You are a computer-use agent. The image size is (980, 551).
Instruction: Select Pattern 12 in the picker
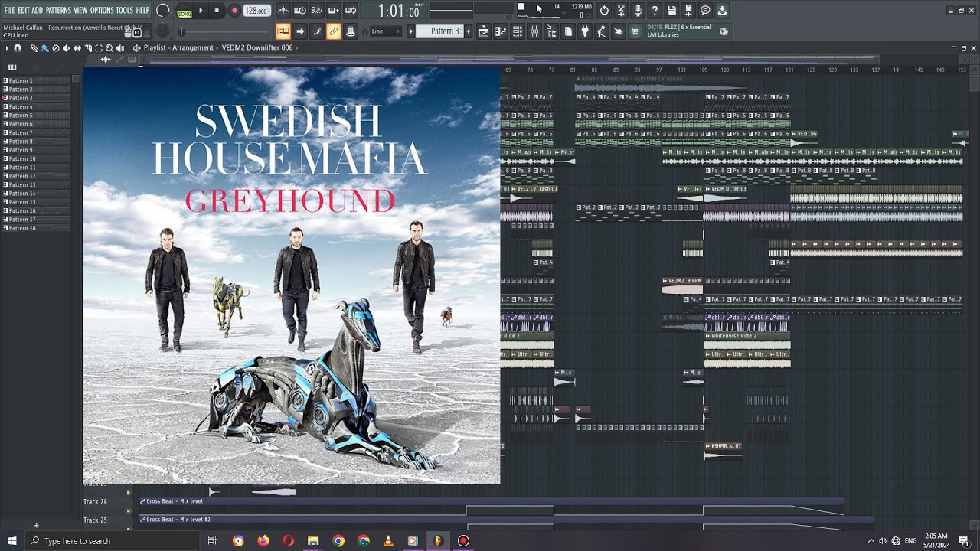click(x=37, y=176)
